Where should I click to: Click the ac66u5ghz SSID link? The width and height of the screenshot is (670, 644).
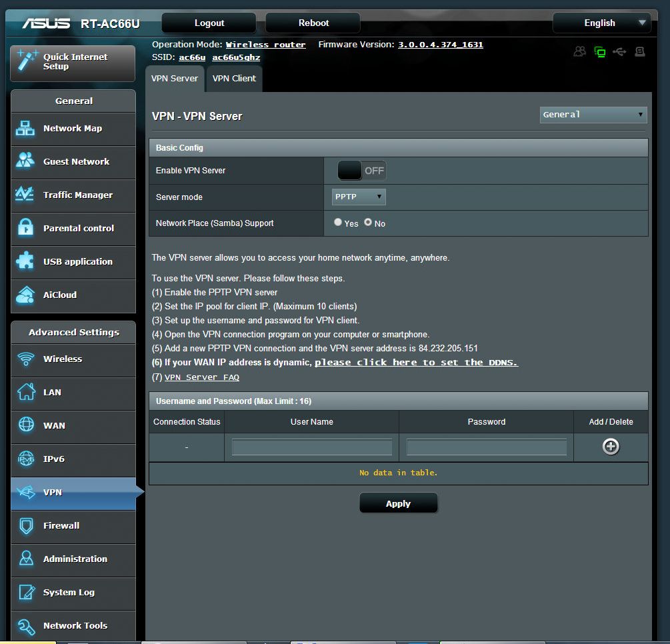236,58
